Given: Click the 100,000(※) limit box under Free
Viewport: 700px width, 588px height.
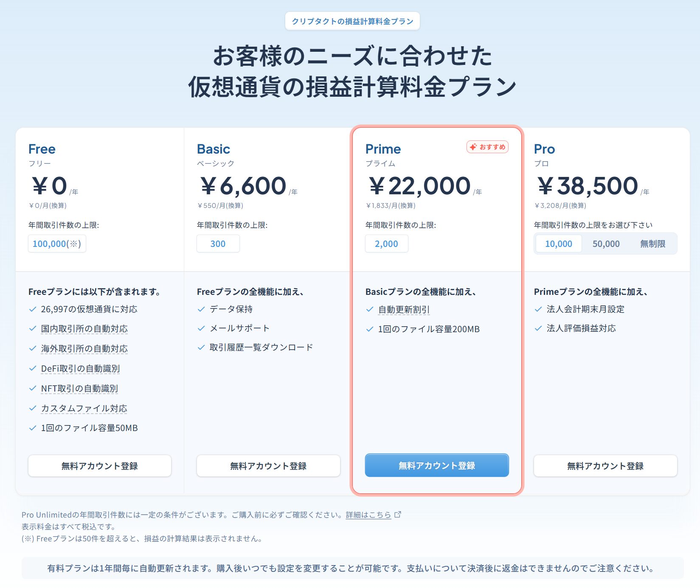Looking at the screenshot, I should [x=57, y=244].
